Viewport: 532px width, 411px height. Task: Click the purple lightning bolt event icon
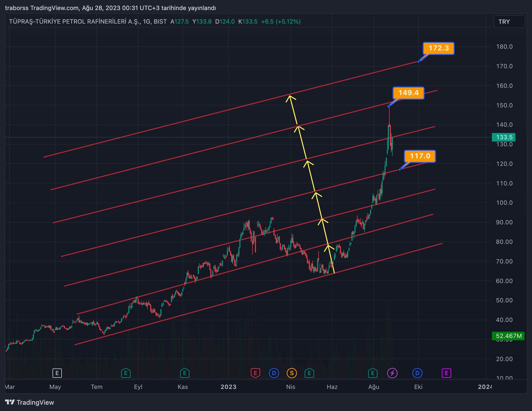[392, 373]
